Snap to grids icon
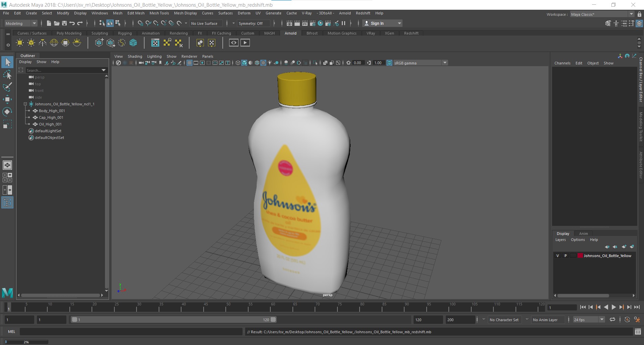 coord(140,23)
